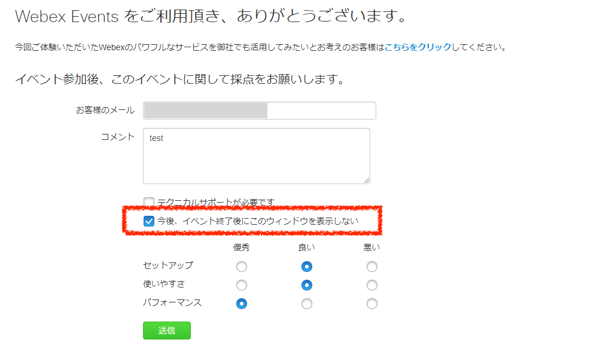597x364 pixels.
Task: Click inside the コメント text area
Action: [256, 156]
